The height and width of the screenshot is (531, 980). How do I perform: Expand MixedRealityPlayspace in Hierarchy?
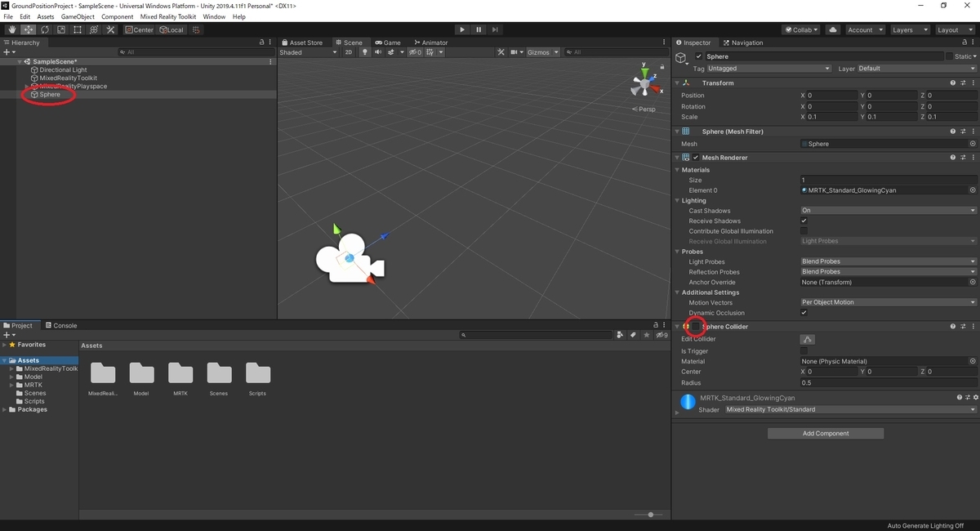(27, 87)
